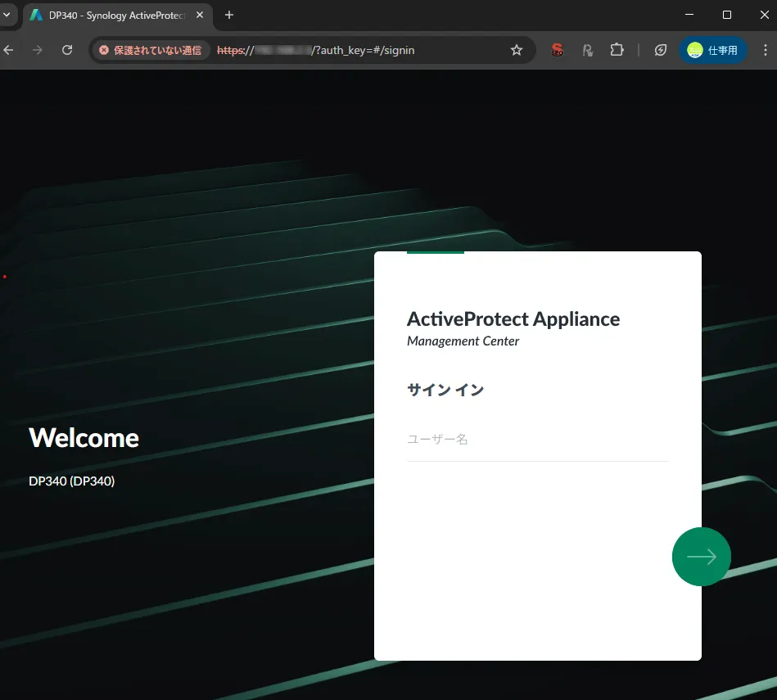
Task: Bookmark this page with the star icon
Action: click(517, 50)
